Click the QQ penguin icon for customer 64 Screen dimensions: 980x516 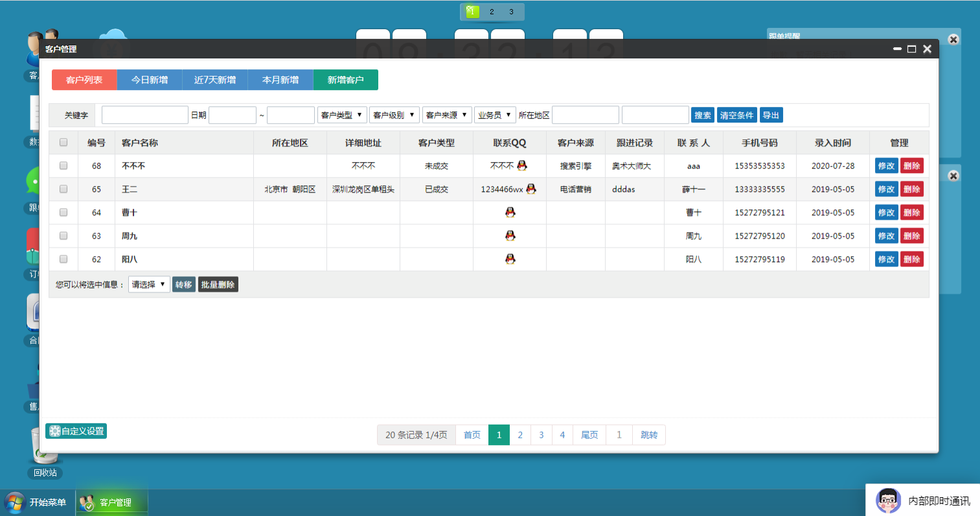510,212
